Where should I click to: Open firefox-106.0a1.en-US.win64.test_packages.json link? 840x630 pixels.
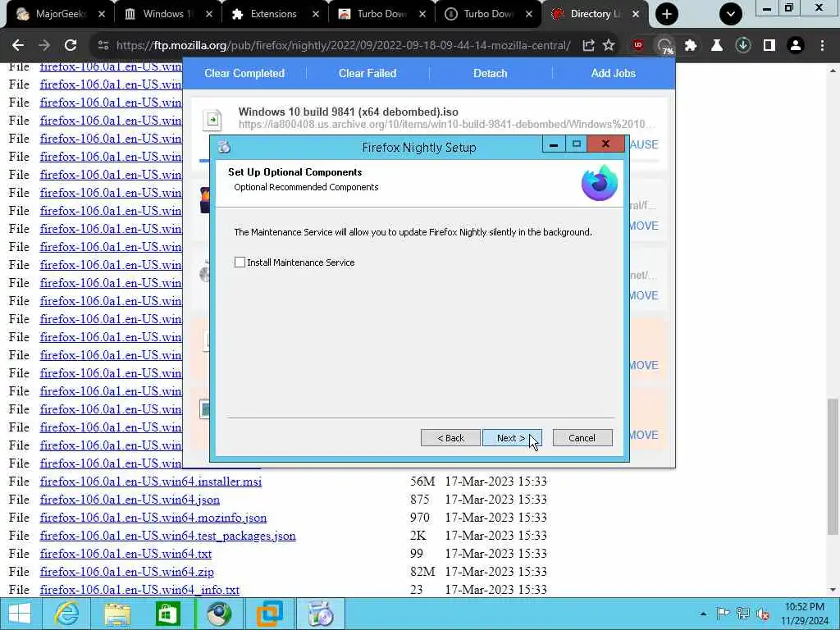(167, 536)
